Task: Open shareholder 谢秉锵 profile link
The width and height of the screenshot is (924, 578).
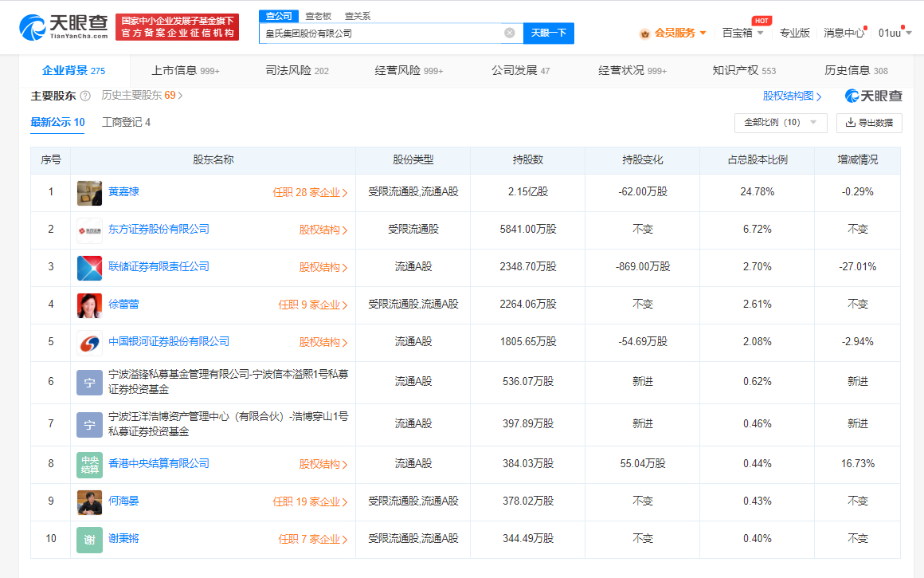Action: [123, 538]
